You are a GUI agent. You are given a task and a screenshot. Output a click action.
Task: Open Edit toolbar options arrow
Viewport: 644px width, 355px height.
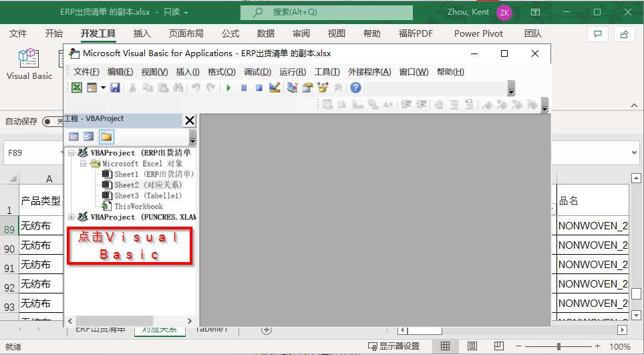pos(544,105)
